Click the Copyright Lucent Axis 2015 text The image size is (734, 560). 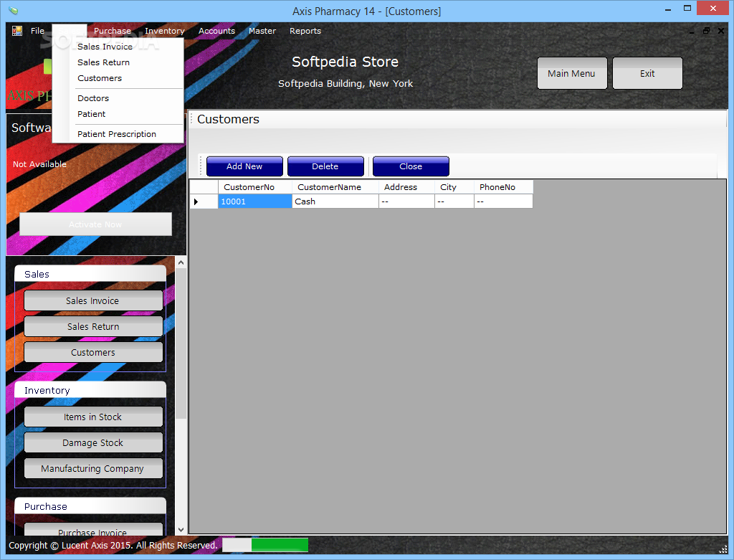(x=113, y=546)
